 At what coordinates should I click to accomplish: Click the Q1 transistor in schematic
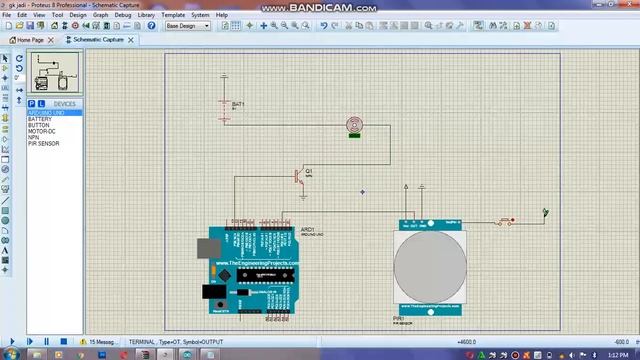[301, 177]
